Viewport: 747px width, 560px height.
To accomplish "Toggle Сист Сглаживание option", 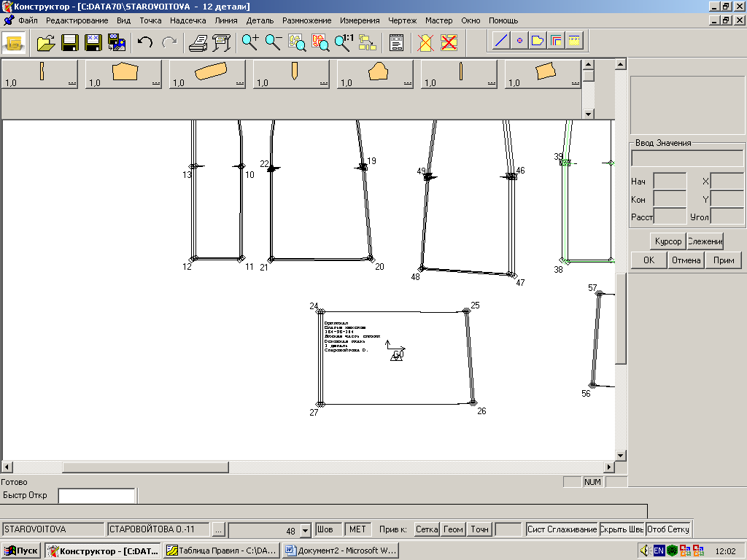I will (x=562, y=529).
